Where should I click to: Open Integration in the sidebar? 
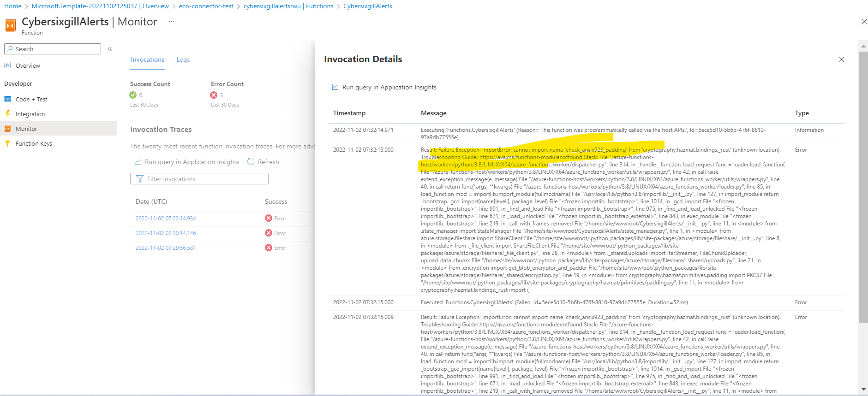coord(30,114)
